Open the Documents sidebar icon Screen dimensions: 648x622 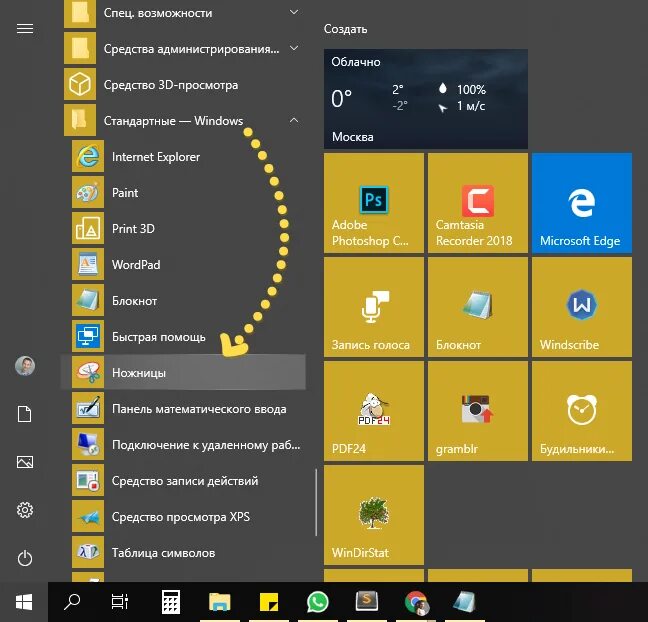(x=25, y=414)
